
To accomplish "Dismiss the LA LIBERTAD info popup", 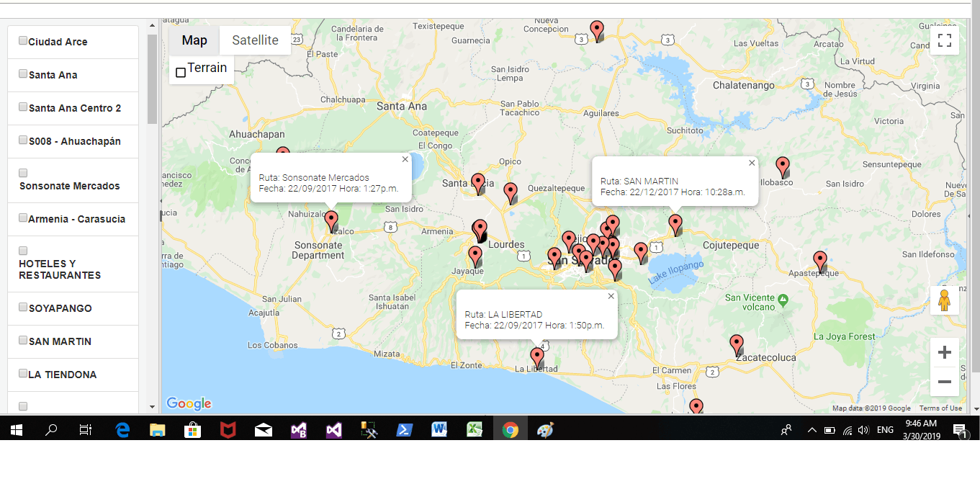I will [x=611, y=296].
